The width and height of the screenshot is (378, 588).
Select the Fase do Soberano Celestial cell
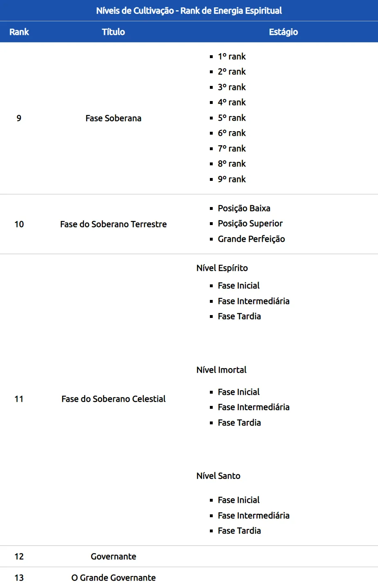pos(113,399)
